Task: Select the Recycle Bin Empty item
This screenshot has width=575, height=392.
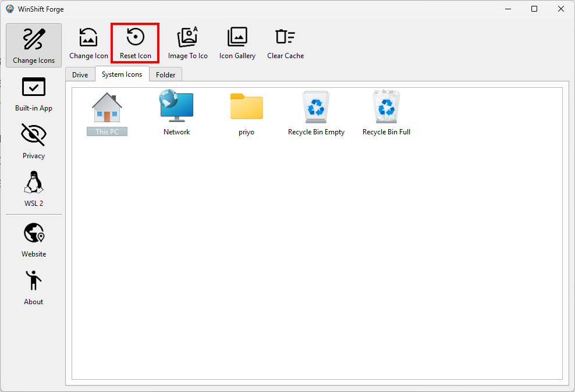Action: 316,114
